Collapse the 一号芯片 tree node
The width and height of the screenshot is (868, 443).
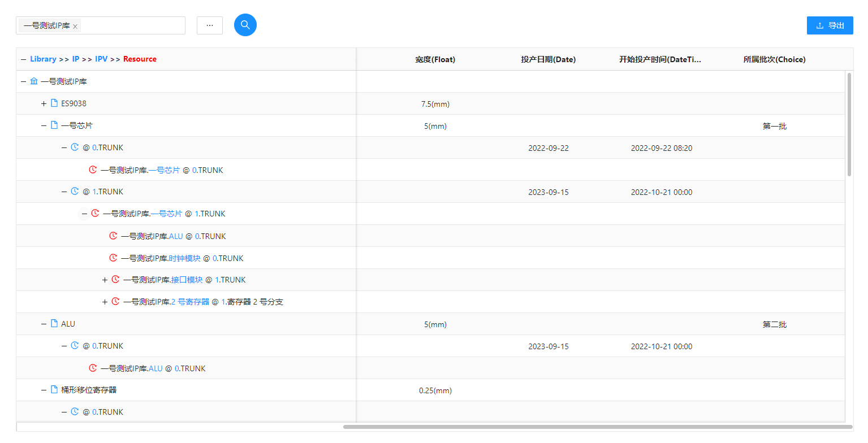(x=44, y=125)
